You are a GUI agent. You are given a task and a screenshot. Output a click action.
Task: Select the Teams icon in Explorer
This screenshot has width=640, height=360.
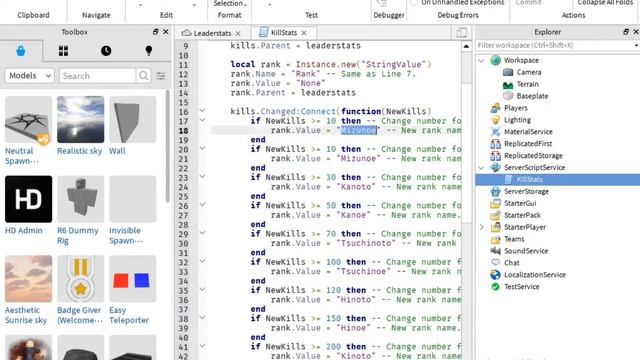point(496,239)
